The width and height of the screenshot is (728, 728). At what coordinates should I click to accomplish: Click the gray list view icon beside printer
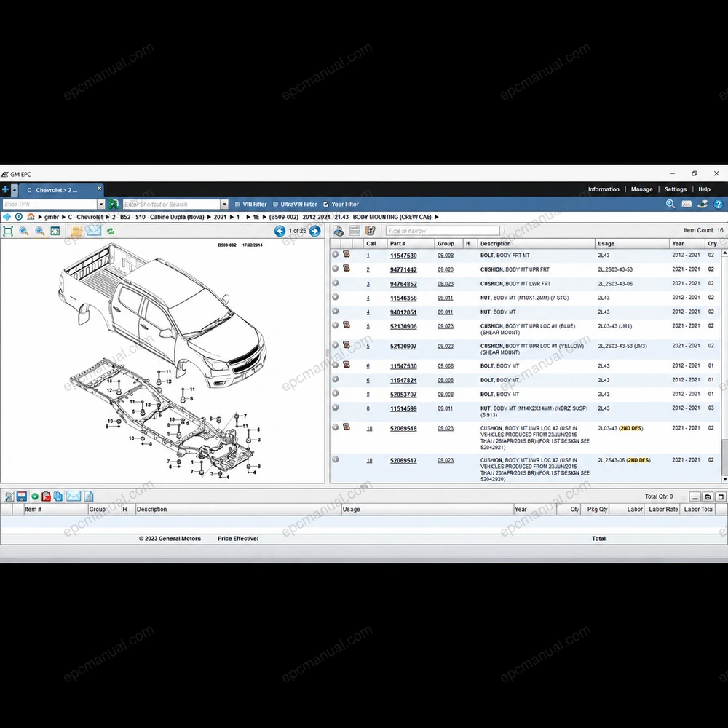point(355,230)
